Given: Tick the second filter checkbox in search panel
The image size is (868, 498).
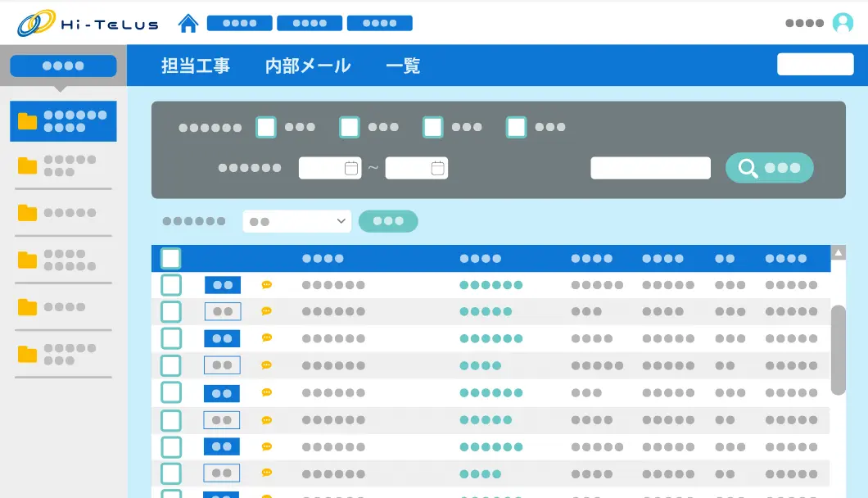Looking at the screenshot, I should coord(350,127).
